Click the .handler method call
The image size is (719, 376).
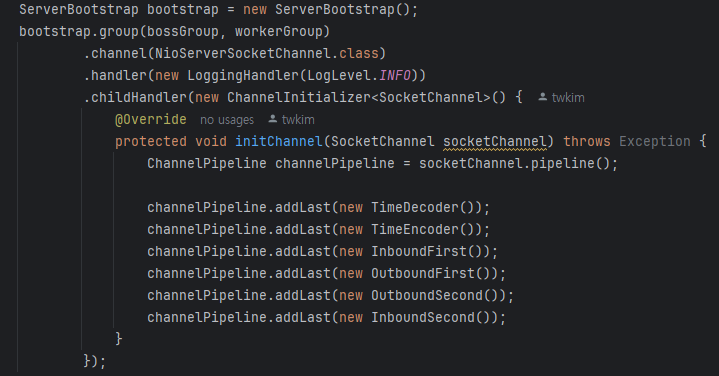pos(115,76)
